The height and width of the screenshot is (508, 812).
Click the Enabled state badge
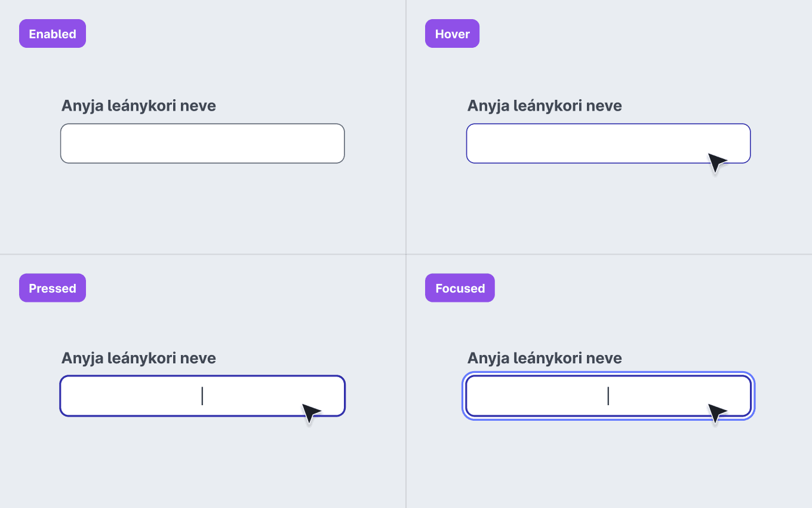pyautogui.click(x=53, y=33)
